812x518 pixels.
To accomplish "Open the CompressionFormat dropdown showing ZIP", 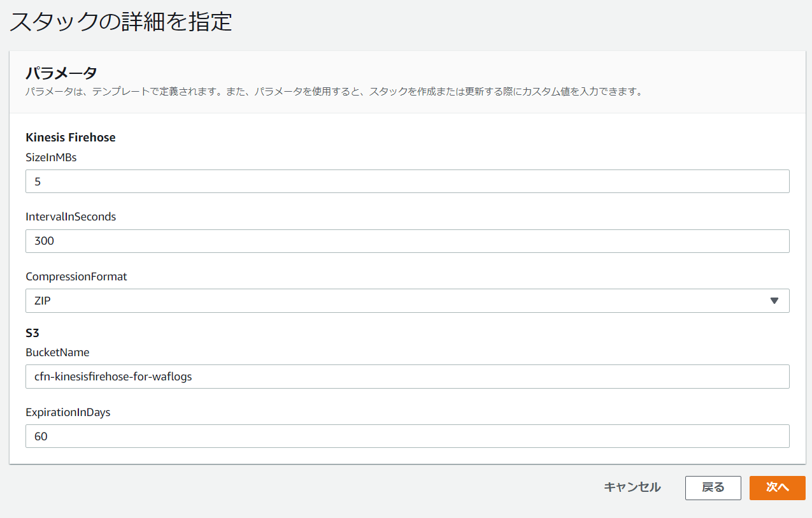I will tap(408, 301).
